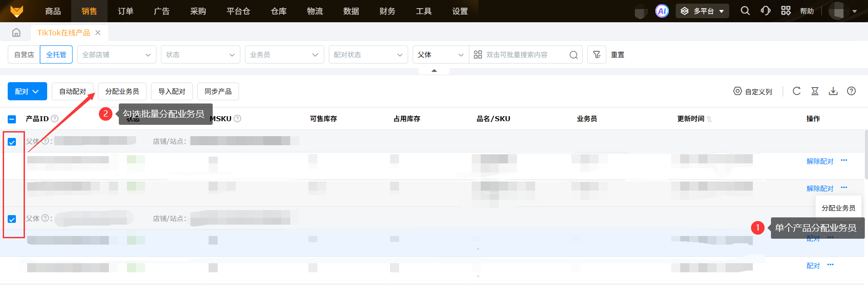The image size is (868, 285).
Task: Open the 状态 dropdown
Action: (200, 54)
